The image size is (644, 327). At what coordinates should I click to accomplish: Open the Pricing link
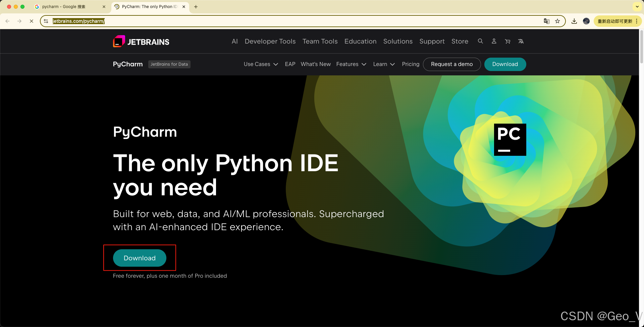point(411,64)
